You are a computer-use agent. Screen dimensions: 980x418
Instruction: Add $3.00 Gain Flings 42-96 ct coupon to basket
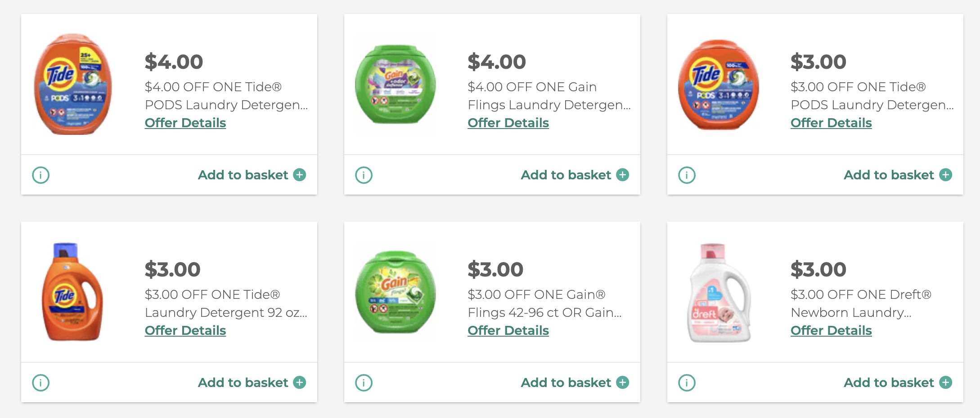(x=575, y=382)
